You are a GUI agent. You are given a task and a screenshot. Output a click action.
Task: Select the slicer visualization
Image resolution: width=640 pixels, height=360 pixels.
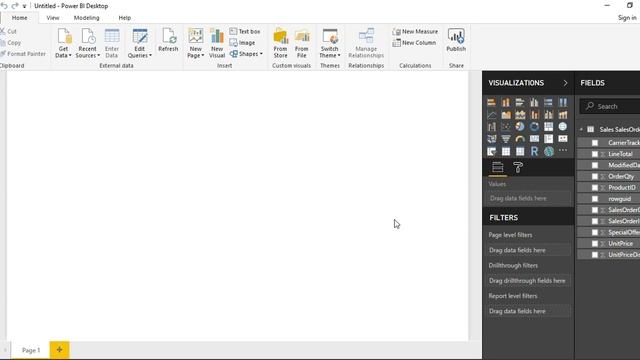(491, 151)
